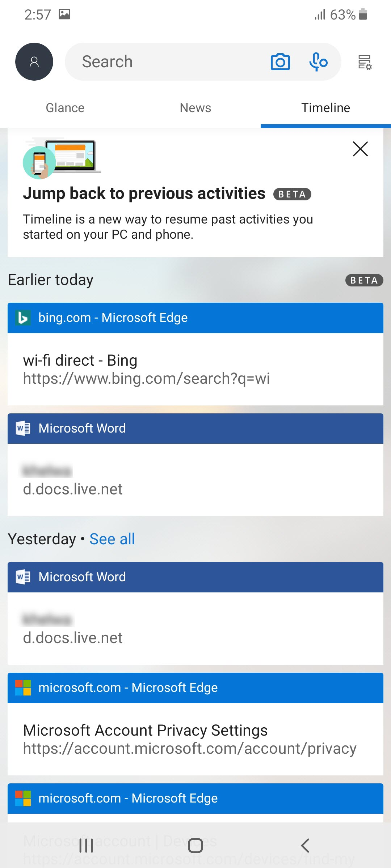Select the Timeline tab
The width and height of the screenshot is (391, 868).
click(326, 108)
